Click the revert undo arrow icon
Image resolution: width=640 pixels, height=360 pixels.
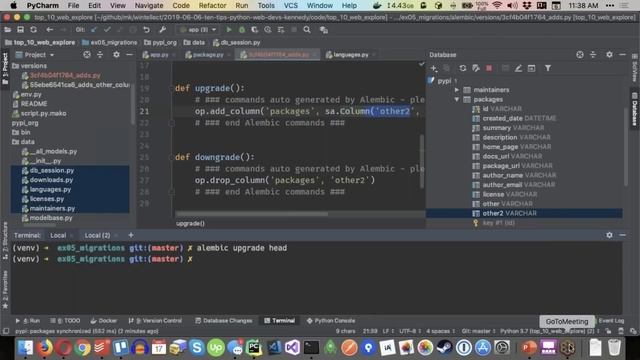(146, 30)
